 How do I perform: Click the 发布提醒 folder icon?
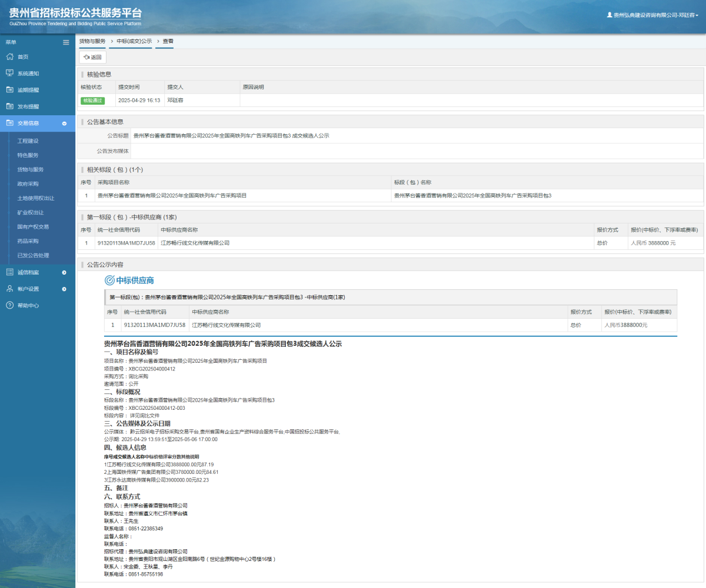[9, 106]
